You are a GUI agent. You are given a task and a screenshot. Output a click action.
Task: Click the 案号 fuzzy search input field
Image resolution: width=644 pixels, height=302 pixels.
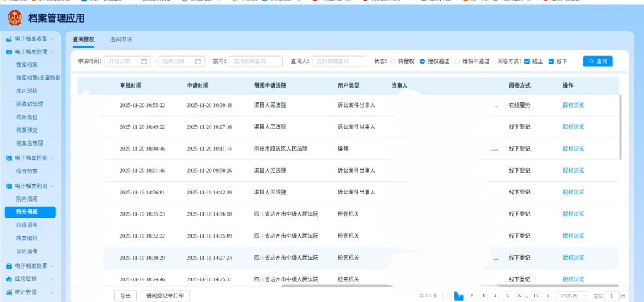coord(255,62)
